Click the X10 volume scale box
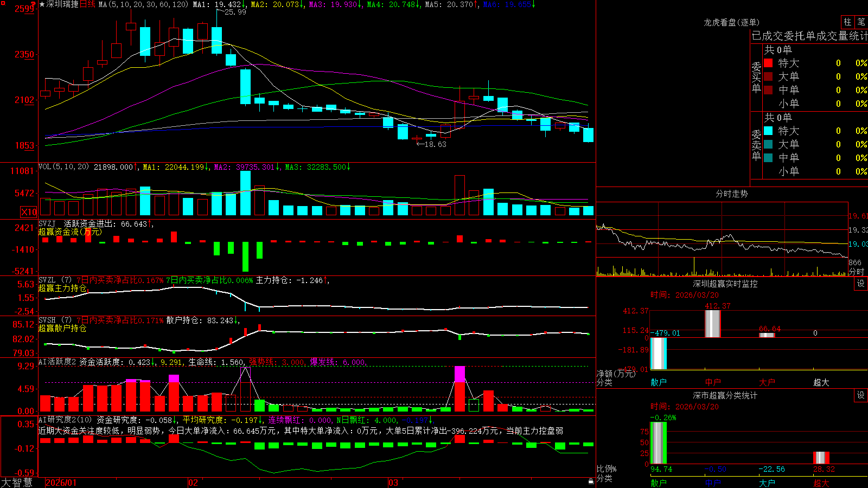Screen dimensions: 868x488 click(x=29, y=212)
